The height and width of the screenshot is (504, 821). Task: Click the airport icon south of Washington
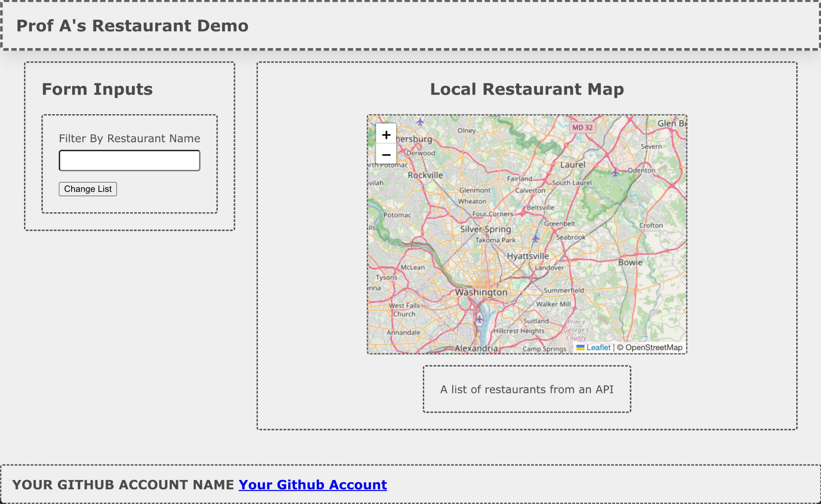(x=479, y=319)
